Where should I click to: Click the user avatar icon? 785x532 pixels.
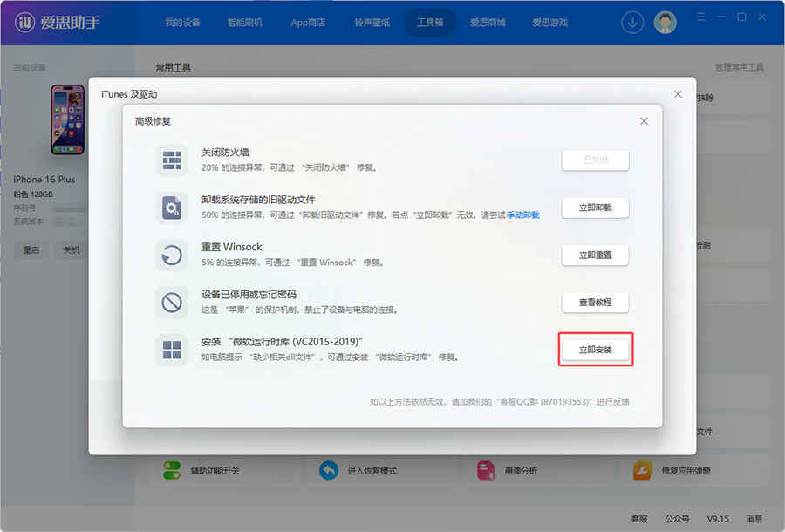665,22
